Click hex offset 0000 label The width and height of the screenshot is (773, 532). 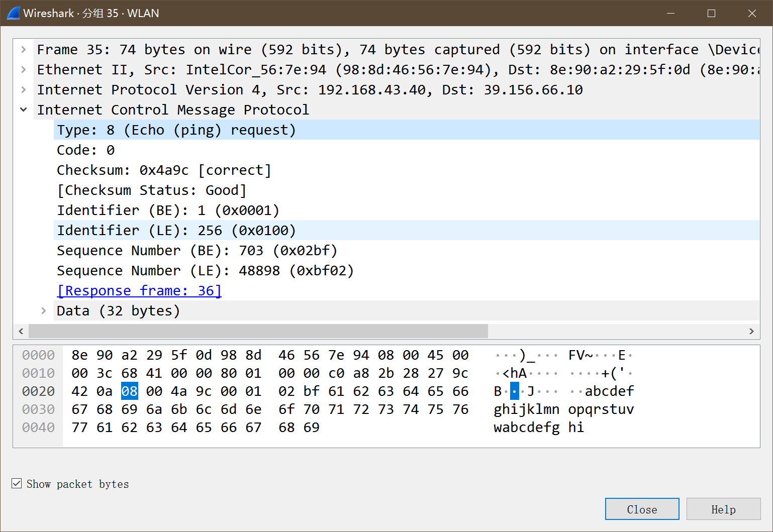point(38,355)
